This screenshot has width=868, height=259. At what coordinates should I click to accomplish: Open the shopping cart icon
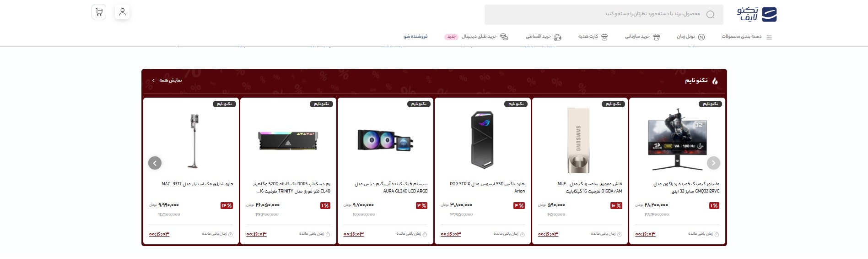coord(99,12)
